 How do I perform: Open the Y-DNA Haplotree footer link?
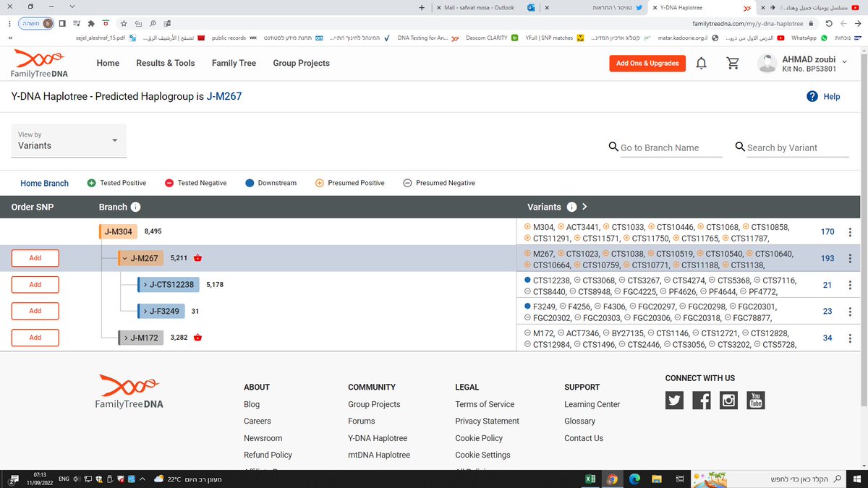(378, 438)
